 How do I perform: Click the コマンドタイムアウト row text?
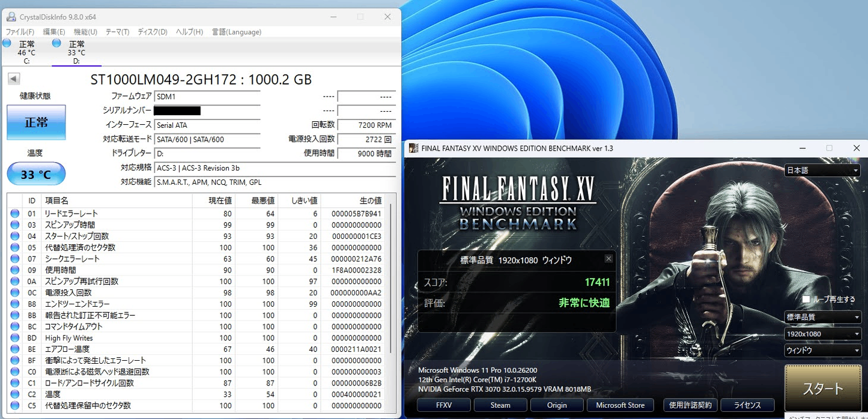pyautogui.click(x=74, y=327)
